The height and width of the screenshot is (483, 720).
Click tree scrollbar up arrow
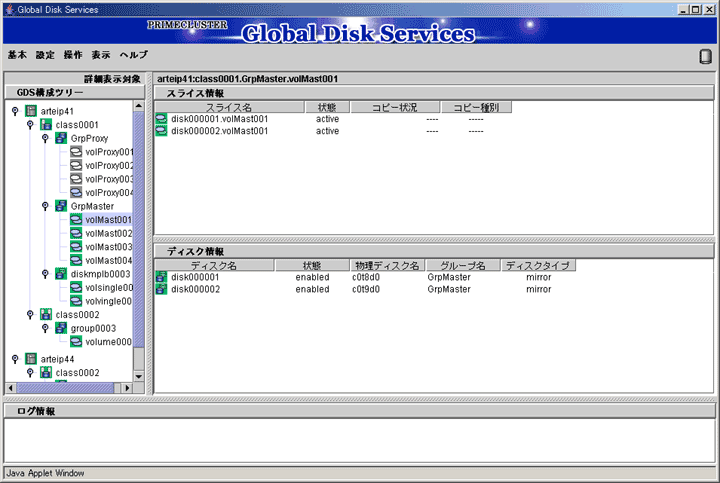pos(139,106)
